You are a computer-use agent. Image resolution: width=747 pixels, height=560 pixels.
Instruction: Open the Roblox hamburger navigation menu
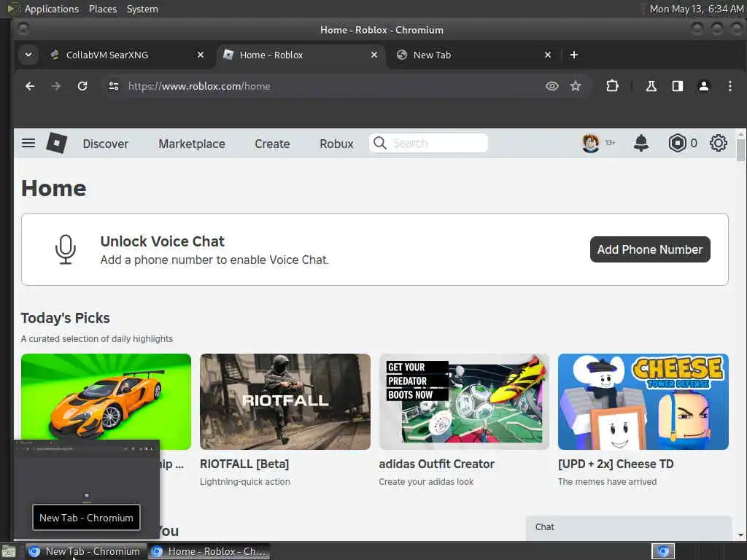pos(28,143)
